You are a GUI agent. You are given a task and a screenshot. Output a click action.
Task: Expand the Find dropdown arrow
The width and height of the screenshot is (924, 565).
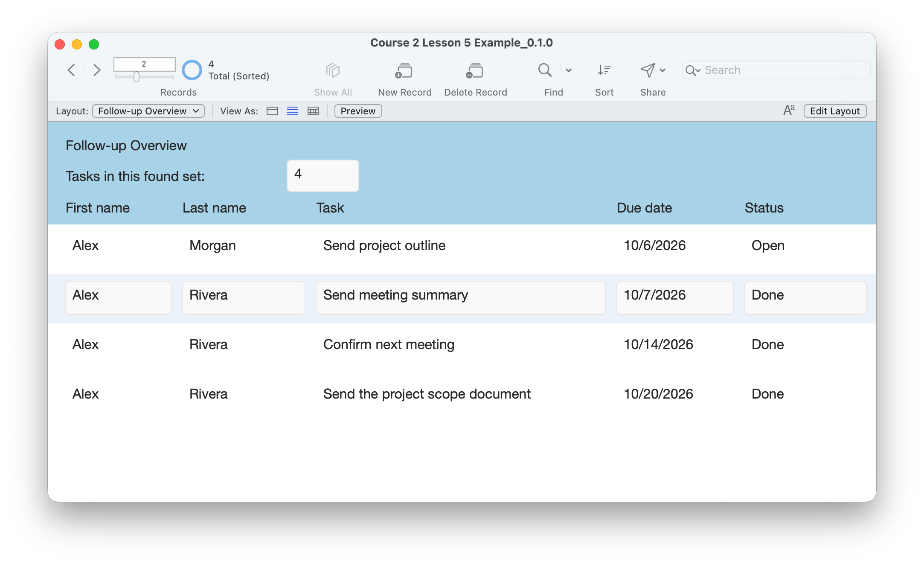(x=569, y=70)
